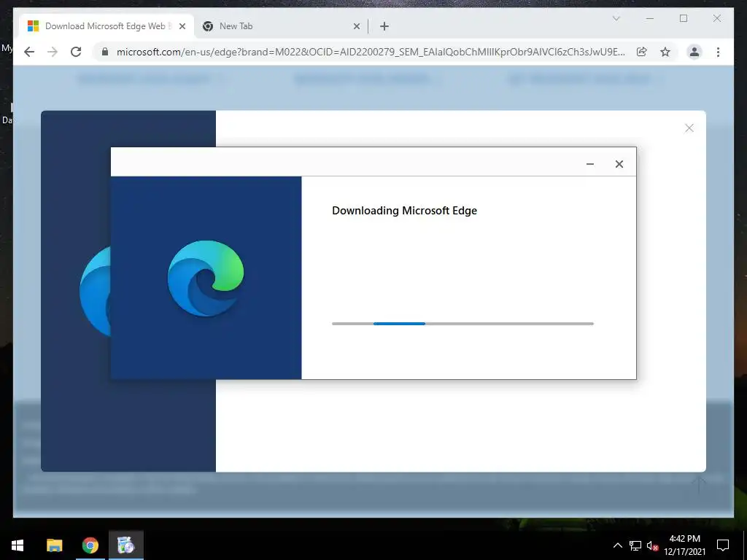Maximize the Chrome window
Image resolution: width=747 pixels, height=560 pixels.
[x=684, y=18]
